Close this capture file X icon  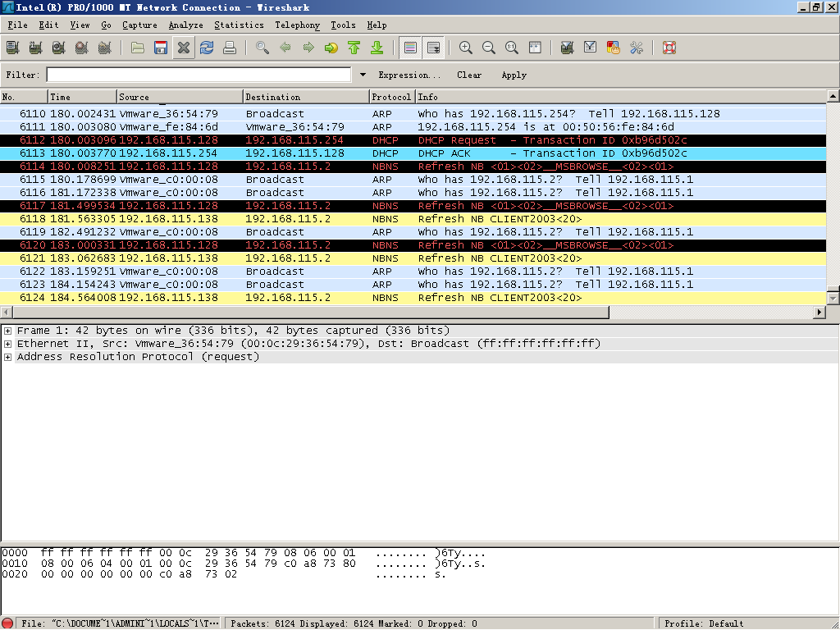(184, 48)
